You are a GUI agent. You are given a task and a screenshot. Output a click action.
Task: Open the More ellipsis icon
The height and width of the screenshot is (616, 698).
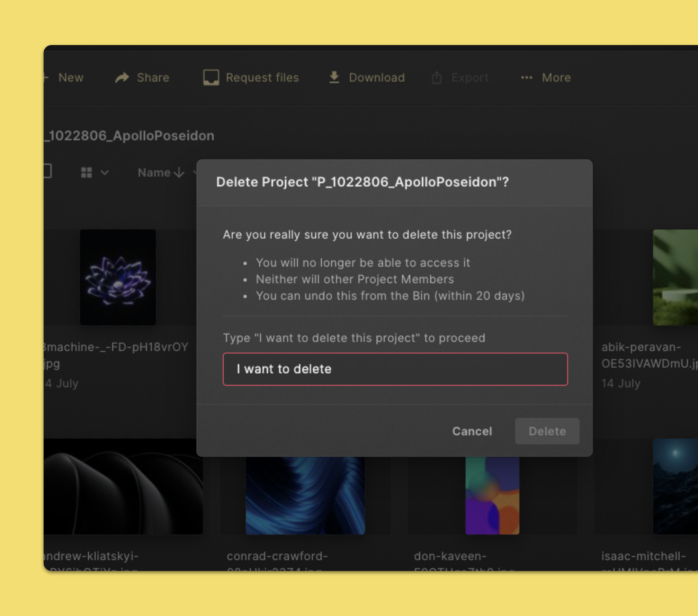[526, 77]
